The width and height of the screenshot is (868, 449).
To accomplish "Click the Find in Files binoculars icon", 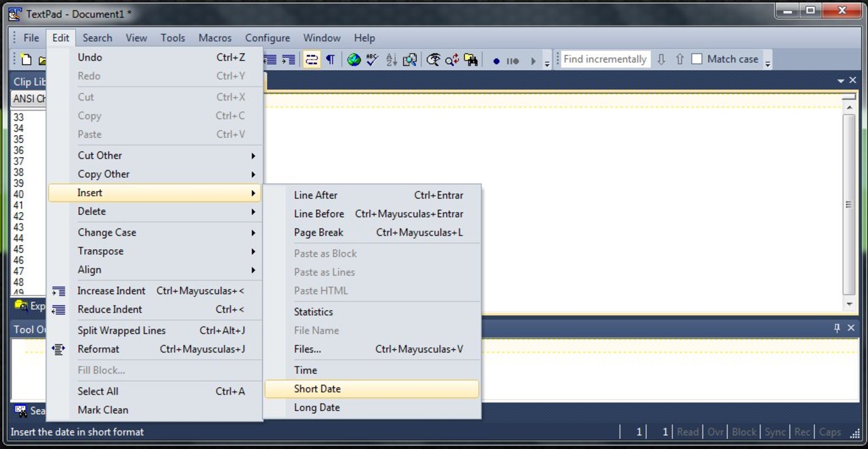I will click(x=471, y=59).
